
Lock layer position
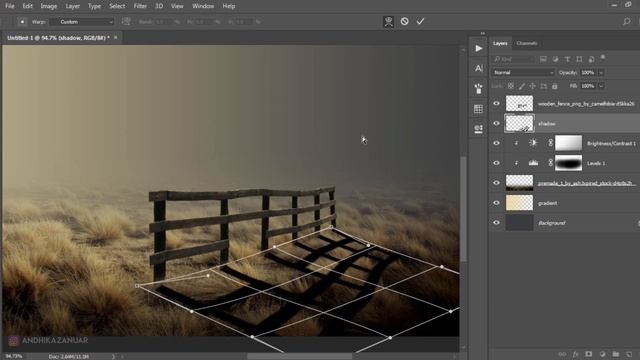pos(532,86)
